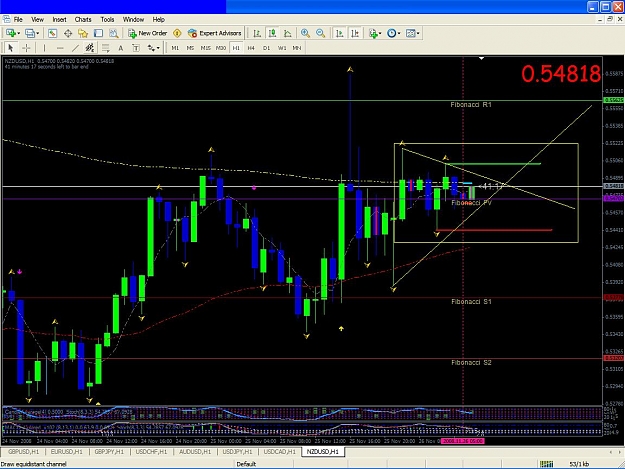Image resolution: width=625 pixels, height=469 pixels.
Task: Switch to the H4 timeframe
Action: click(251, 48)
